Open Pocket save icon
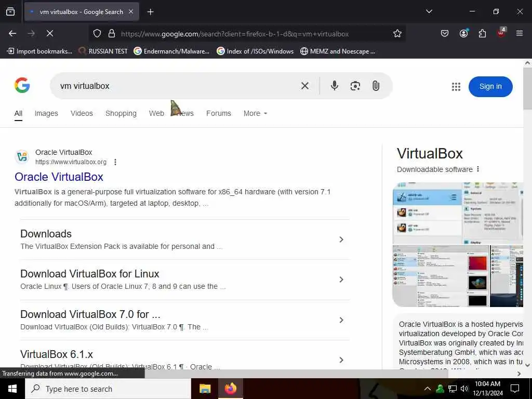Image resolution: width=532 pixels, height=399 pixels. click(445, 33)
